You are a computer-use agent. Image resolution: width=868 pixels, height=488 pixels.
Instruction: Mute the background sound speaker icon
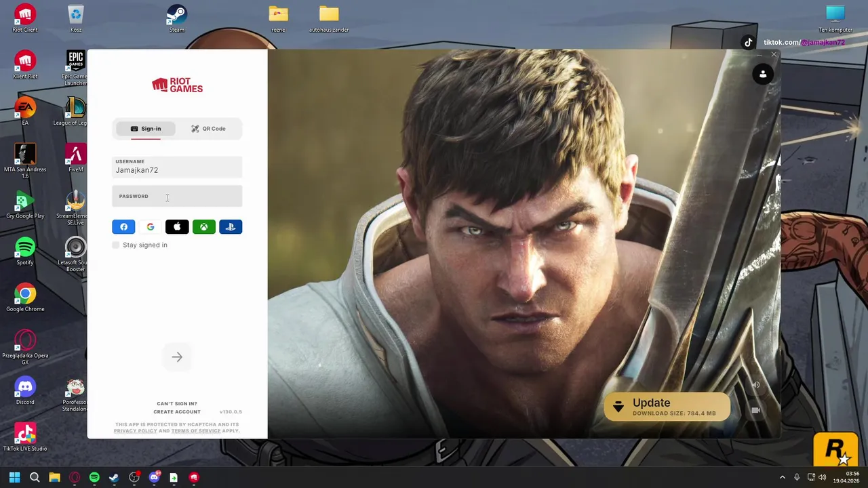755,385
